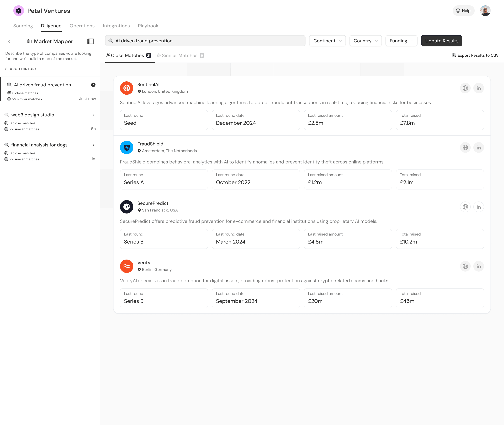The width and height of the screenshot is (504, 425).
Task: Click the back arrow beside Market Mapper
Action: (9, 41)
